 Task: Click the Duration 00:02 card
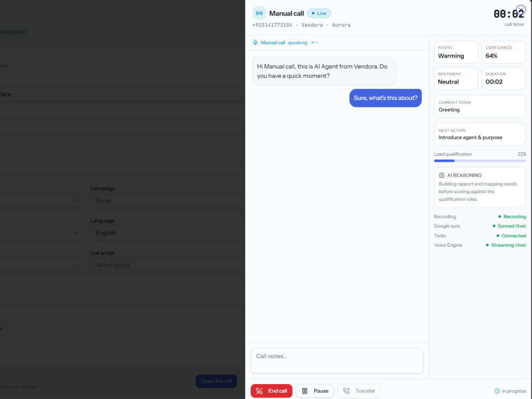pyautogui.click(x=504, y=78)
